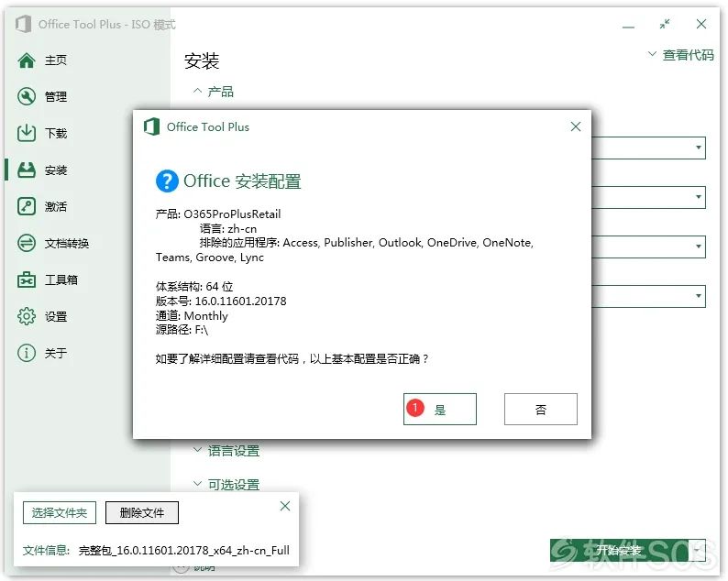Click architecture text 体系结构: 64 位

point(194,286)
